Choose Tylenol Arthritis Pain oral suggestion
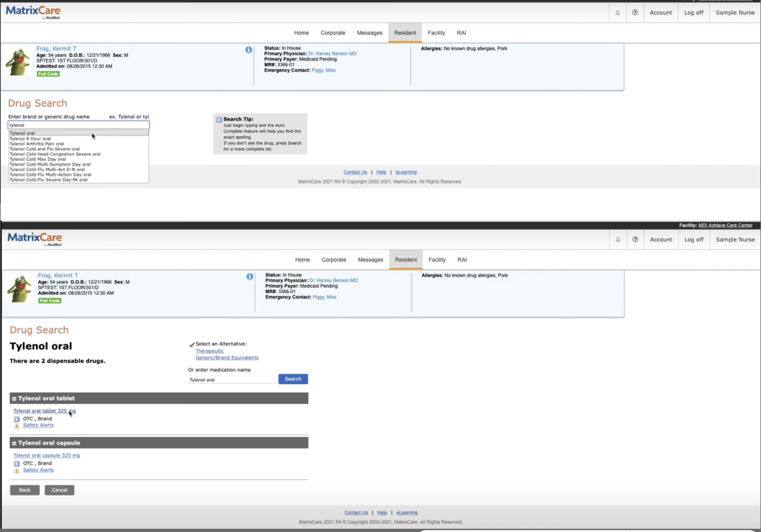 (x=79, y=144)
